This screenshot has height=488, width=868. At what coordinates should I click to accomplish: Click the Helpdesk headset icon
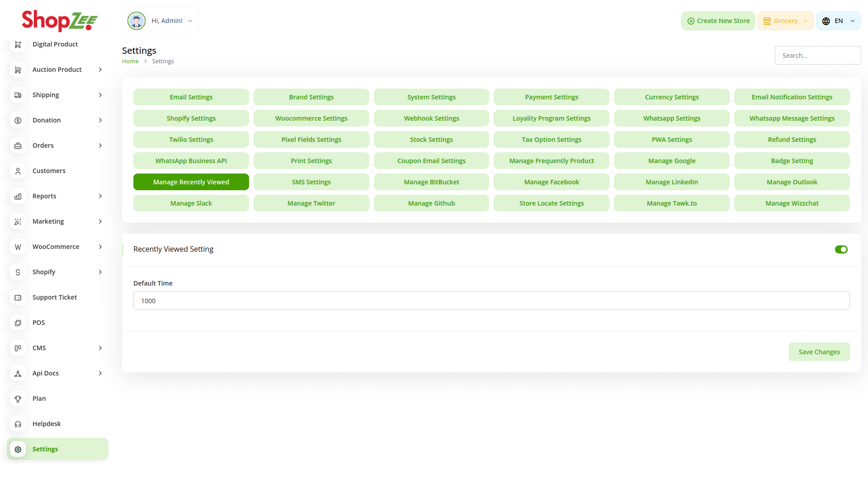[18, 424]
